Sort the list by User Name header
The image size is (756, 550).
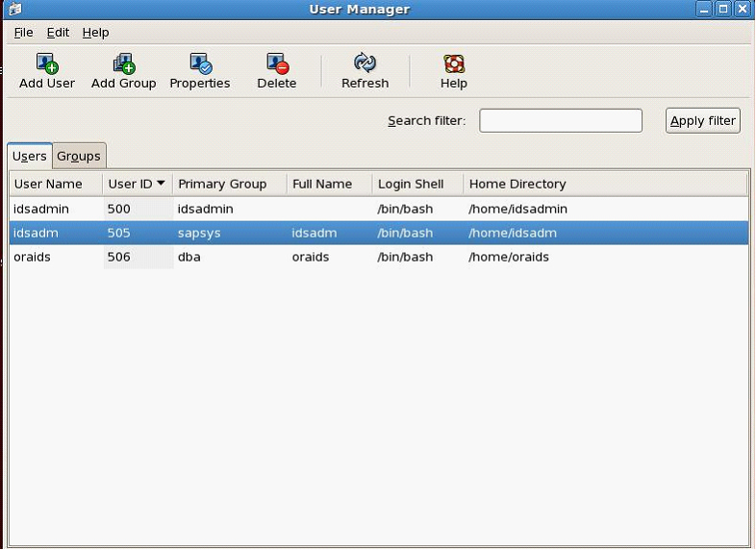(48, 184)
